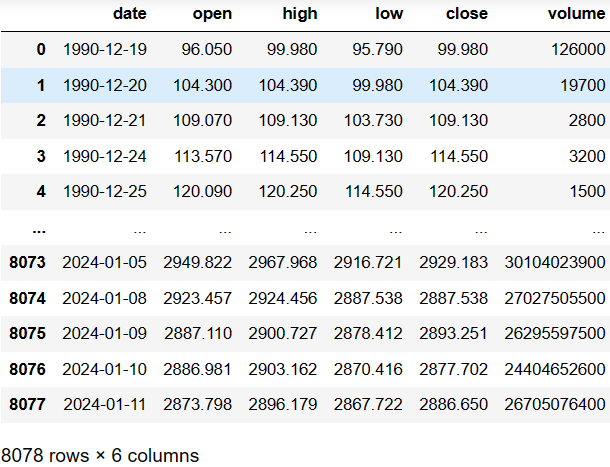
Task: Click the 'open' column header
Action: [x=212, y=14]
